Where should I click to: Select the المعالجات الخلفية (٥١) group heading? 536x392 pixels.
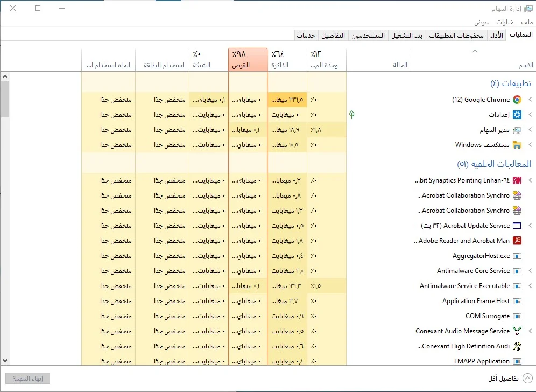pos(495,164)
